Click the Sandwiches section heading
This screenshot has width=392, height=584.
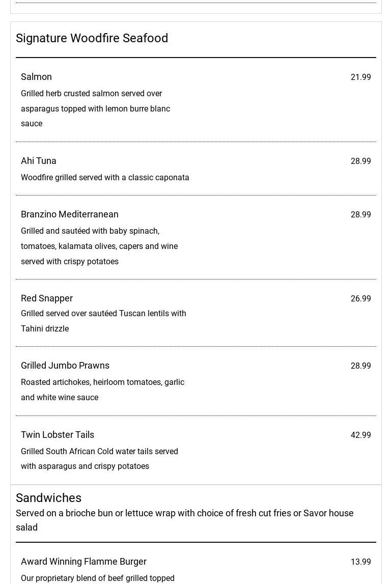coord(48,498)
